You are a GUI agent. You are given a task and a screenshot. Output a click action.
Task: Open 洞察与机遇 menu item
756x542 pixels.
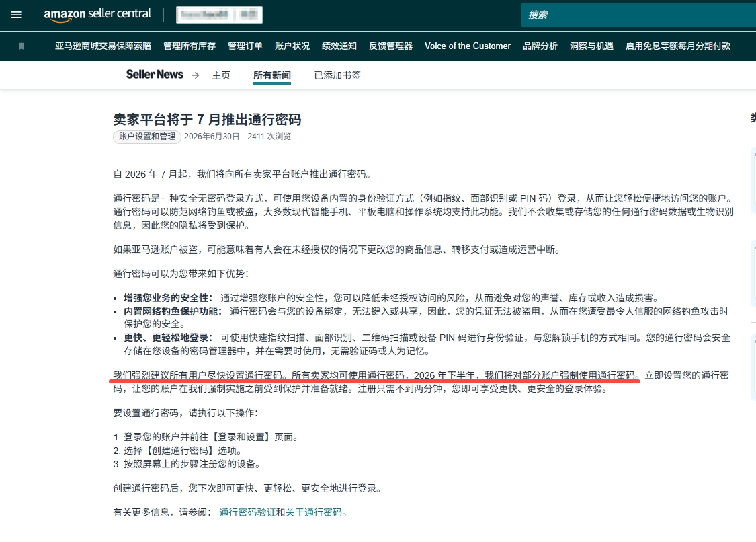(591, 46)
